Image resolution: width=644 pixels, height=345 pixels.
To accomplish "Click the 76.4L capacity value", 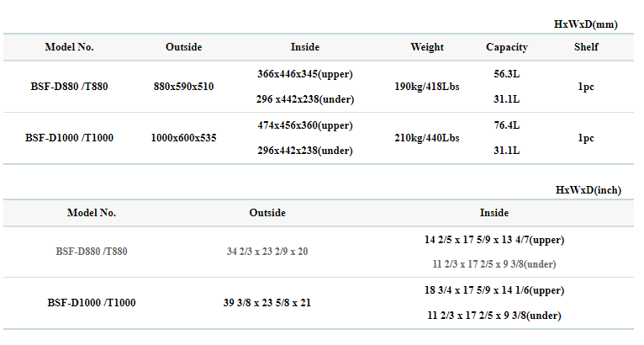I will (506, 125).
